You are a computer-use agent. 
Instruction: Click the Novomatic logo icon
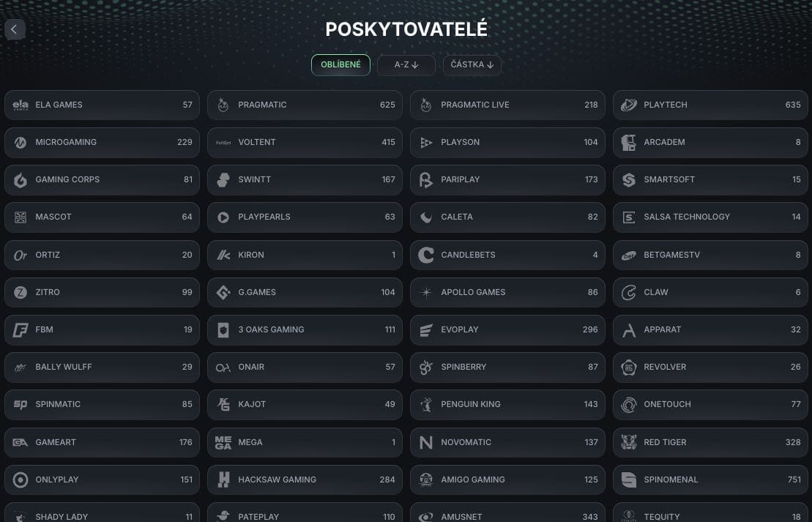coord(426,442)
